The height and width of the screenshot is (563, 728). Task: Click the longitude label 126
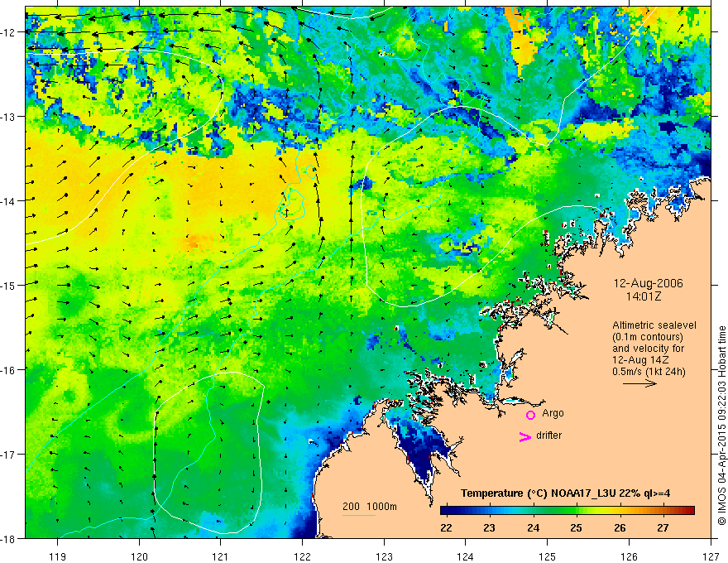point(629,556)
